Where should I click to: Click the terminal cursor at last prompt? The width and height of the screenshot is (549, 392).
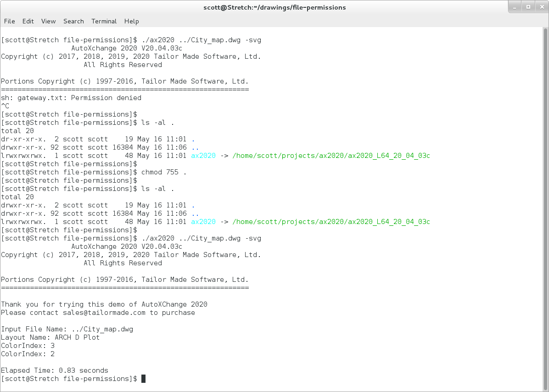coord(143,379)
